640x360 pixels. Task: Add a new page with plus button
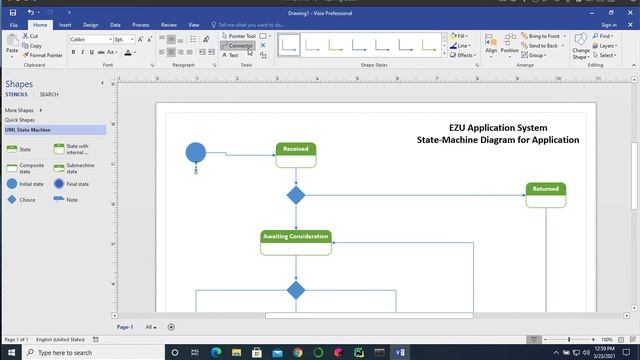click(x=171, y=327)
